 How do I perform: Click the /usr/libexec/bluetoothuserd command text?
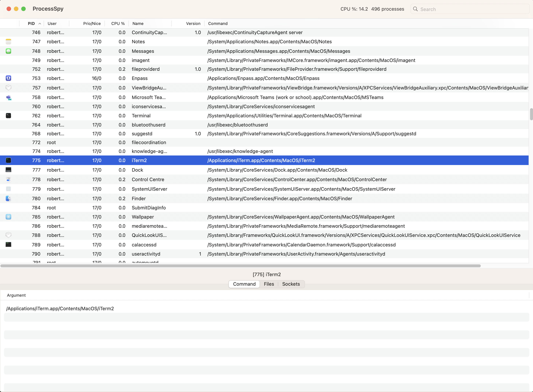pos(237,125)
